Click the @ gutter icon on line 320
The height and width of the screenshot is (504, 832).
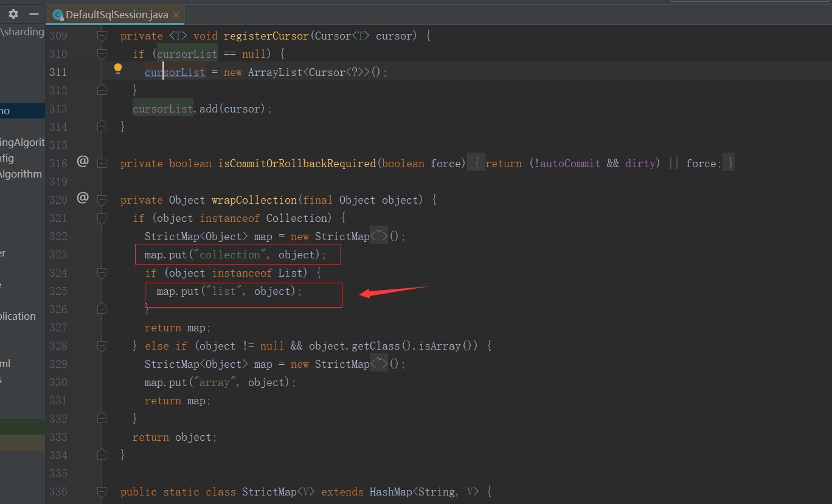83,197
